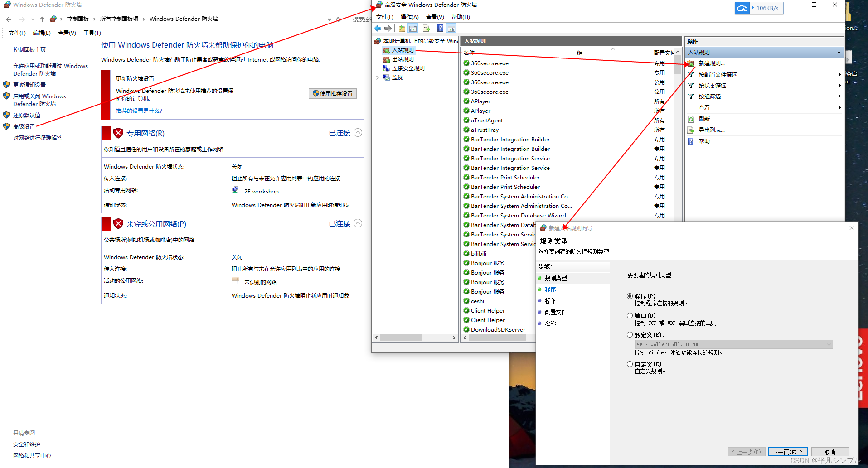Click the 程序 step in wizard steps list
Image resolution: width=868 pixels, height=468 pixels.
tap(550, 290)
